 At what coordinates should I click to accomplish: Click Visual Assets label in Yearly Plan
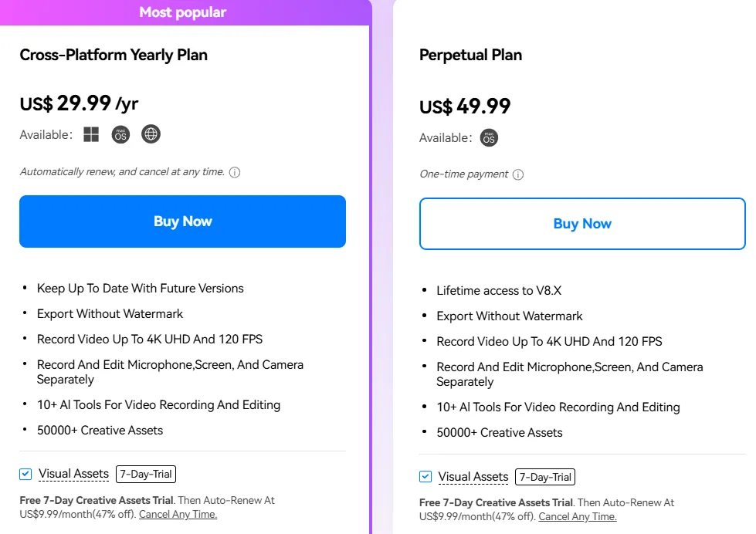click(73, 474)
